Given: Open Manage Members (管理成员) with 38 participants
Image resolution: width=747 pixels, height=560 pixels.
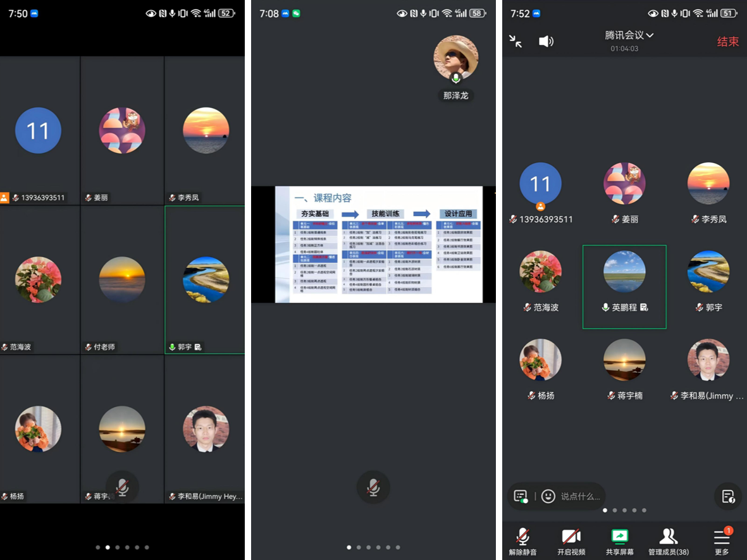Looking at the screenshot, I should pyautogui.click(x=669, y=542).
